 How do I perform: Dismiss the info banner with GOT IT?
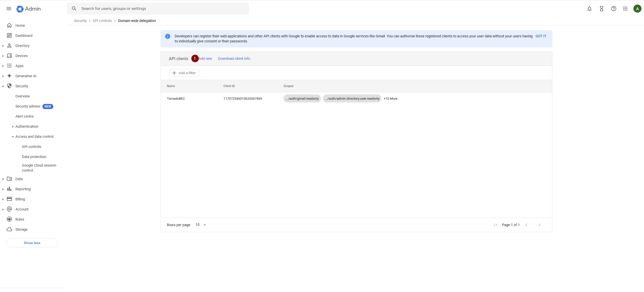pos(541,36)
